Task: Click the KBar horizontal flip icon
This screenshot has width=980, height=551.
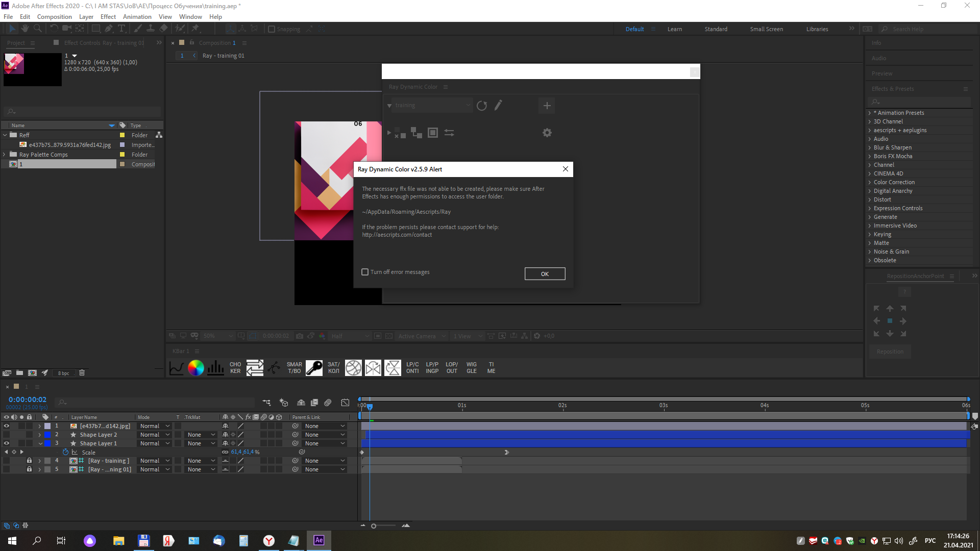Action: [x=373, y=368]
